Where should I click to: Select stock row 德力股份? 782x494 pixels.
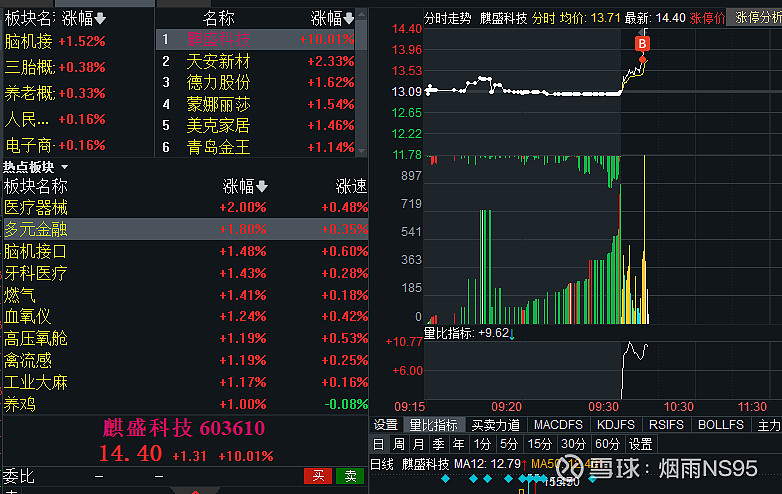coord(256,83)
